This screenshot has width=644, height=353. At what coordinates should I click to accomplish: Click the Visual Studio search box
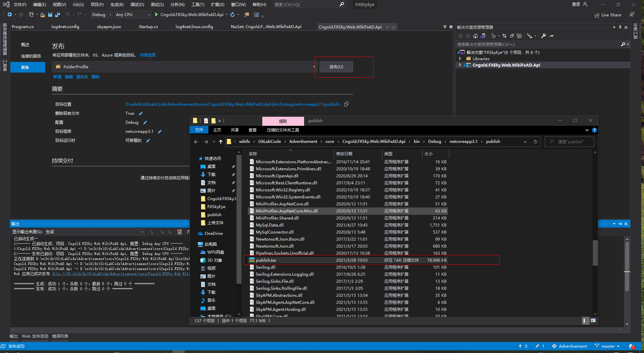(x=309, y=4)
